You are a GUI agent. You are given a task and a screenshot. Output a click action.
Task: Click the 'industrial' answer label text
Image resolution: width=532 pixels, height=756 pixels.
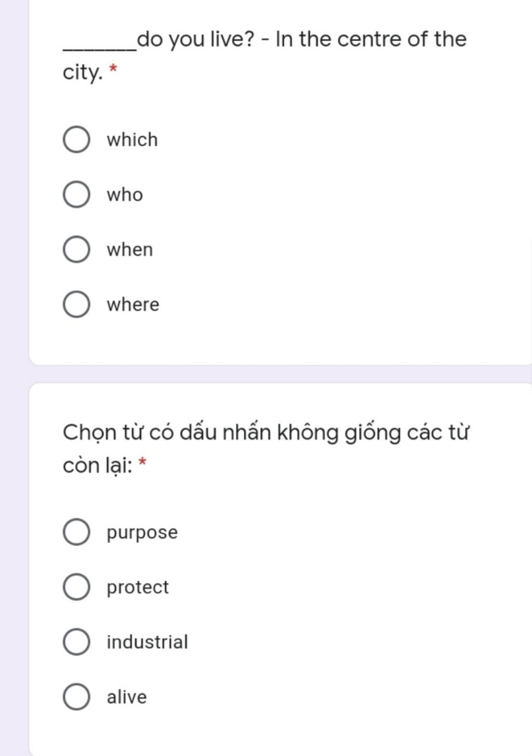[x=147, y=642]
